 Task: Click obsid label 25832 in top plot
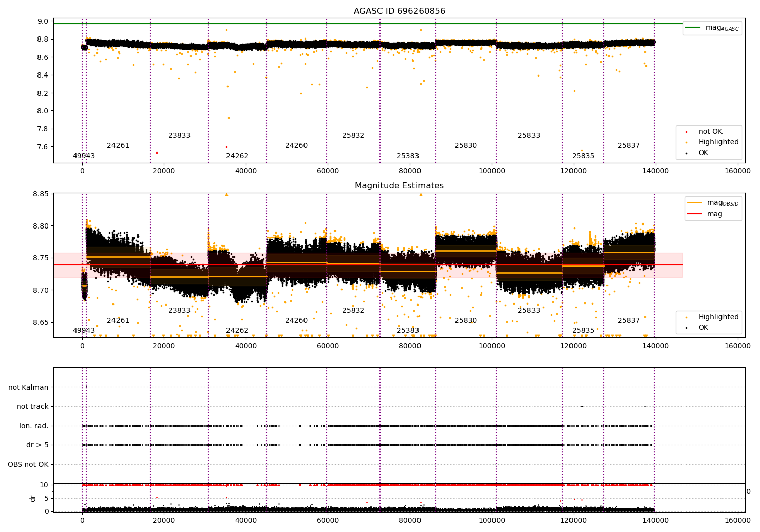(353, 135)
